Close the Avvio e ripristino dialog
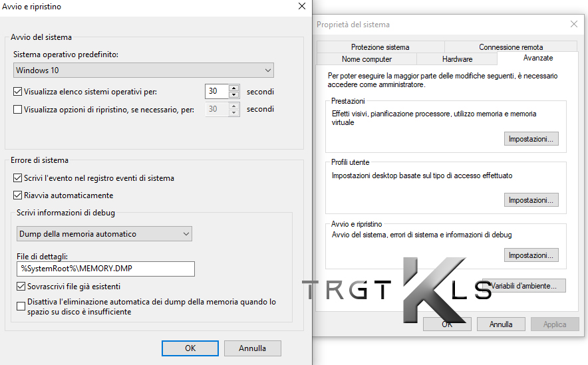Viewport: 588px width, 365px height. click(x=302, y=6)
